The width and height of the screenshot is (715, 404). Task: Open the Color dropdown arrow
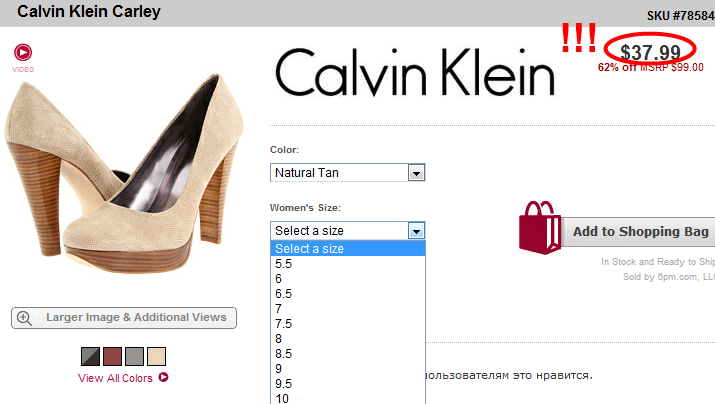[x=416, y=173]
